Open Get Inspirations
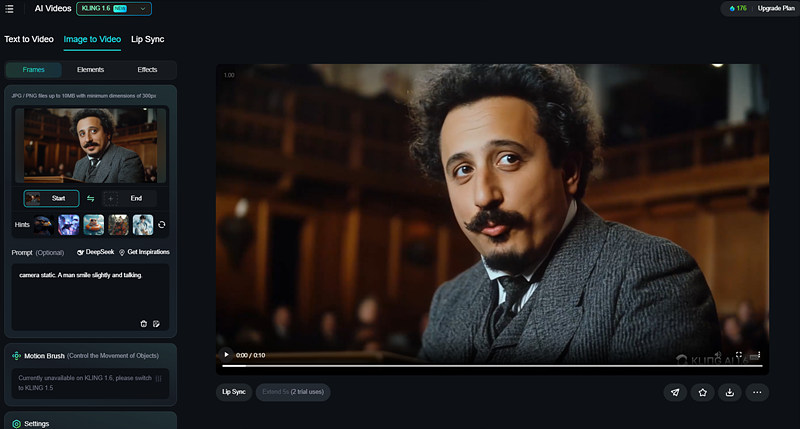This screenshot has height=429, width=800. tap(144, 252)
